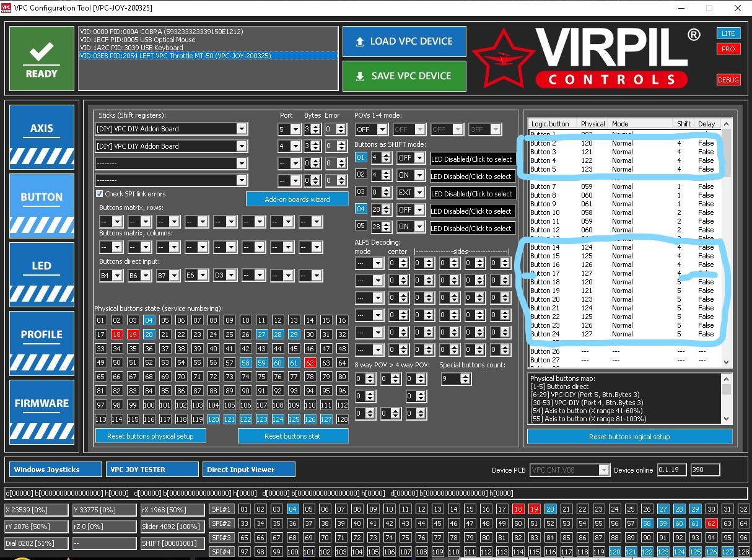This screenshot has height=560, width=752.
Task: Click physical button state 18
Action: click(116, 335)
